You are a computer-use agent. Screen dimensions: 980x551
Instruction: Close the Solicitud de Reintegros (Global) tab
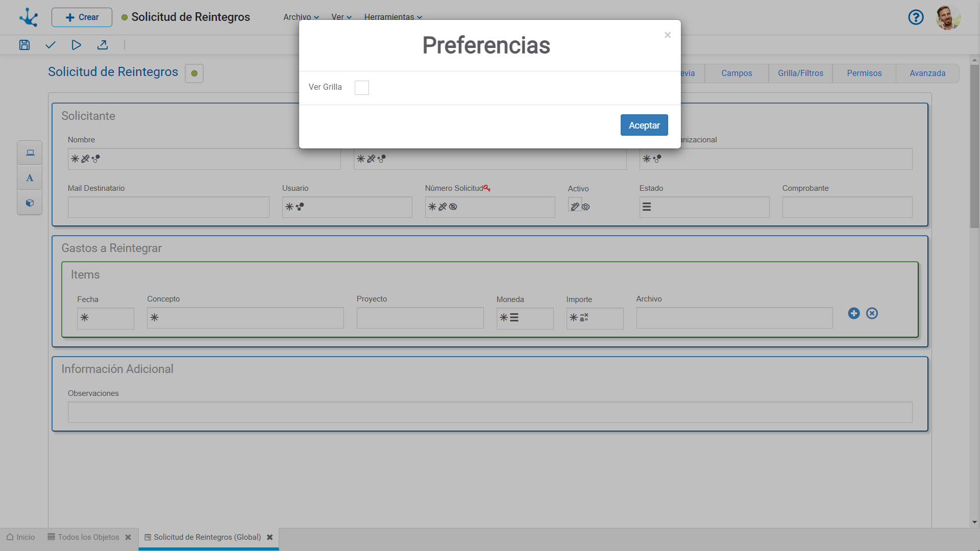pyautogui.click(x=270, y=537)
